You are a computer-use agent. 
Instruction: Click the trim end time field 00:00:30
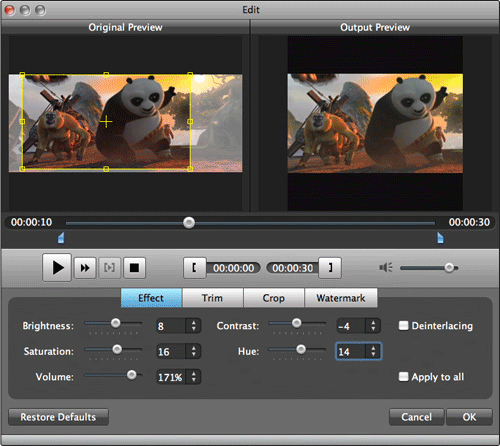click(x=293, y=268)
